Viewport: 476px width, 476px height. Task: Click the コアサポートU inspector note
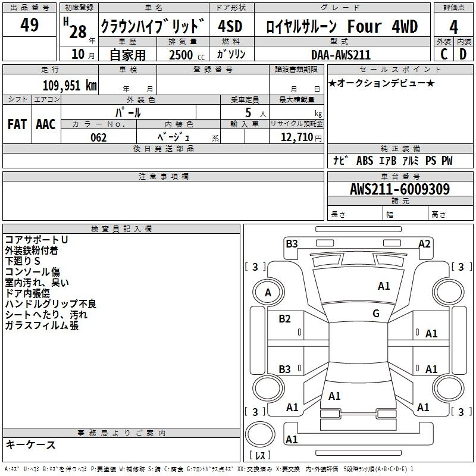37,239
